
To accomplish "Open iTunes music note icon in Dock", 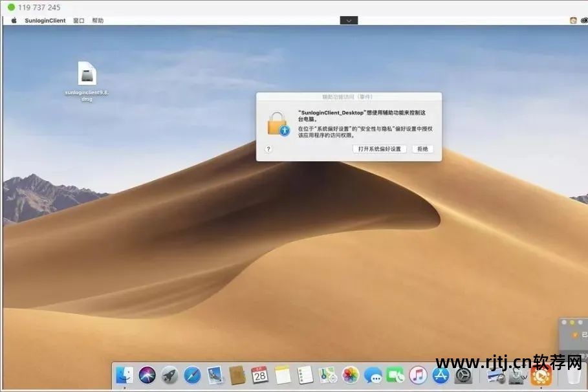I will tap(418, 375).
